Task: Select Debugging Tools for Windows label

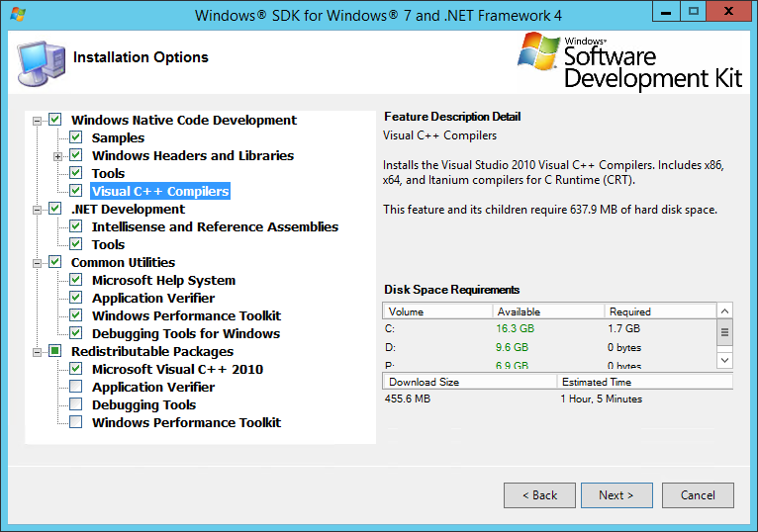Action: coord(186,334)
